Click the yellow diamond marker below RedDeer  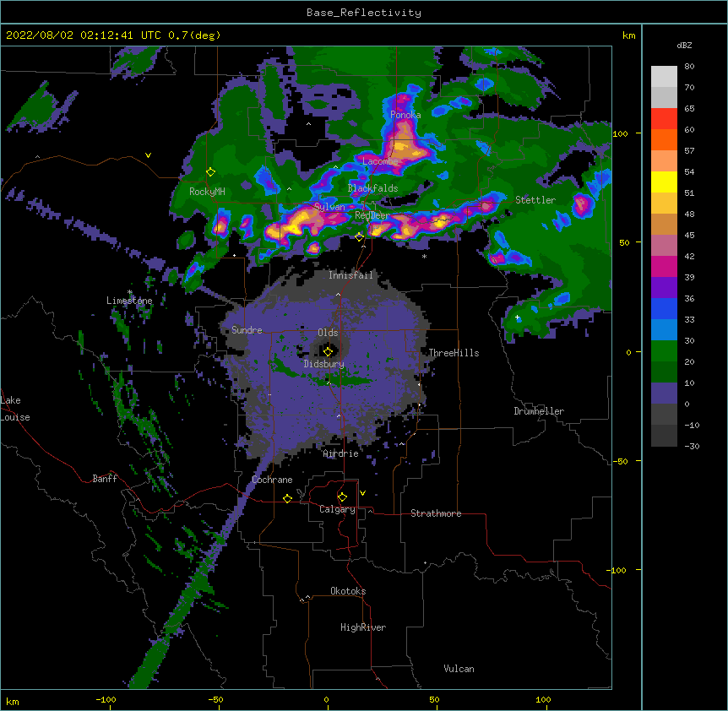pos(359,237)
